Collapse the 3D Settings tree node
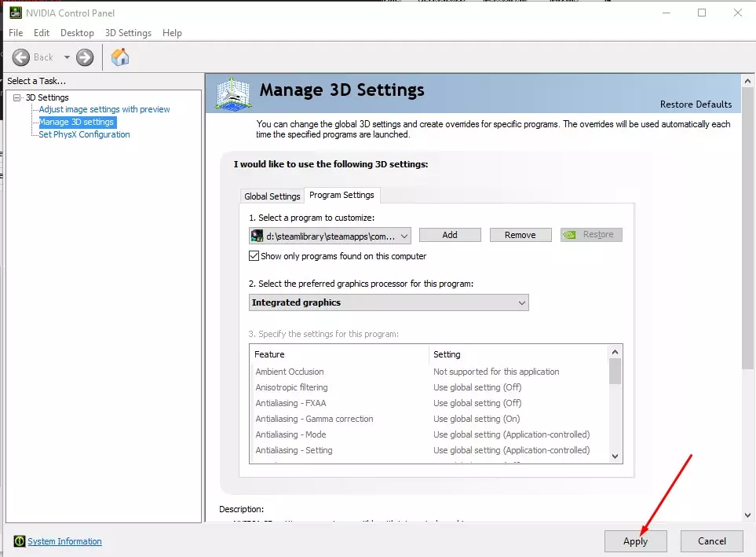756x557 pixels. pos(16,97)
